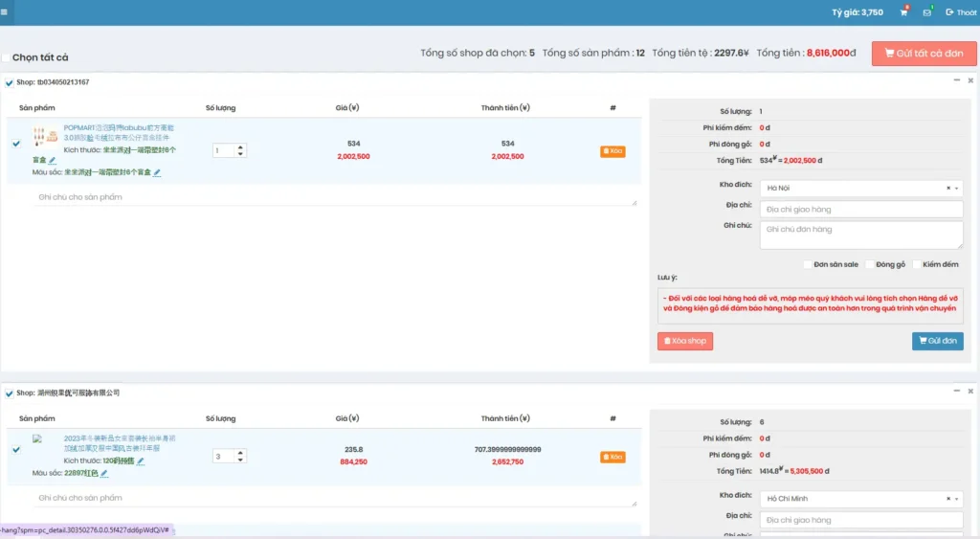
Task: Uncheck the 2023 clothing product checkbox
Action: (16, 450)
